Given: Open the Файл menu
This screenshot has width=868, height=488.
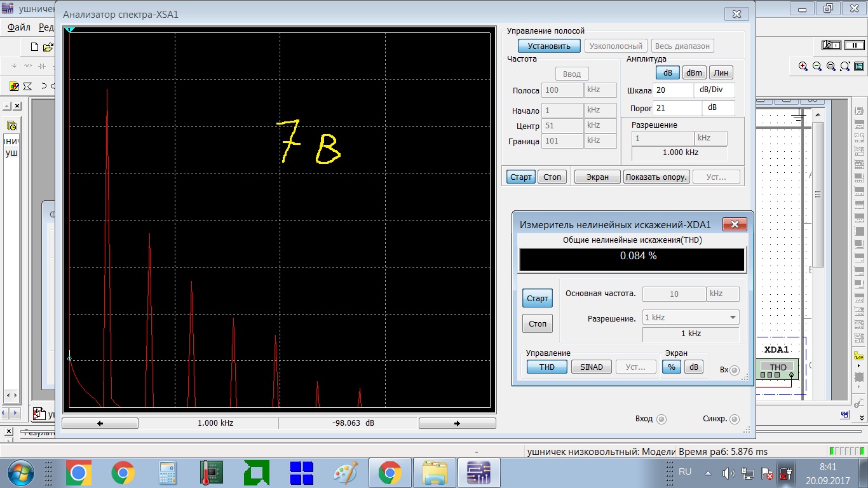Looking at the screenshot, I should (19, 27).
